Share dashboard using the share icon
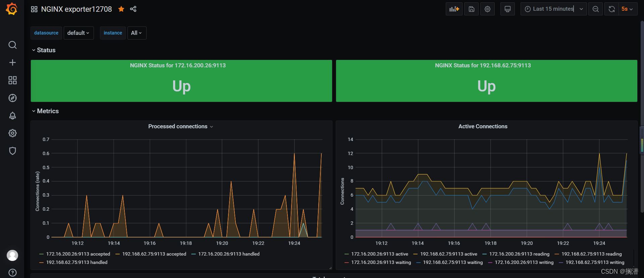644x278 pixels. pyautogui.click(x=133, y=9)
